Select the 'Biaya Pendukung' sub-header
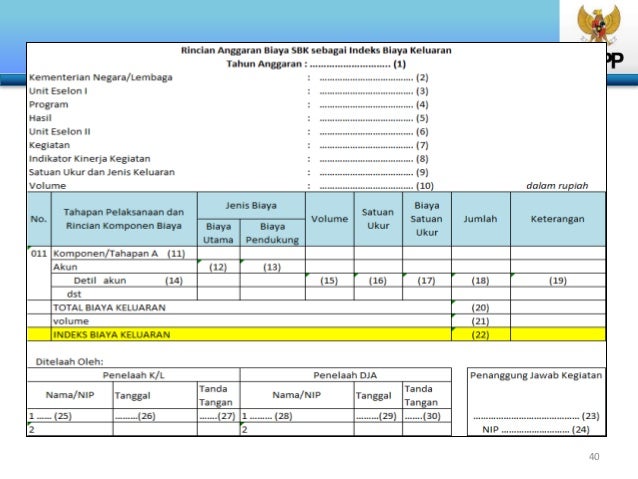 [x=273, y=233]
